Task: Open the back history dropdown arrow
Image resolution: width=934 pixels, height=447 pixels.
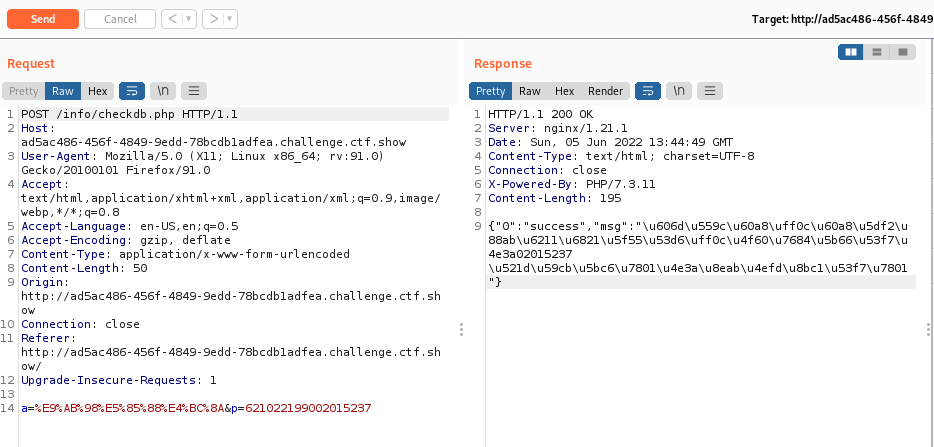Action: point(189,19)
